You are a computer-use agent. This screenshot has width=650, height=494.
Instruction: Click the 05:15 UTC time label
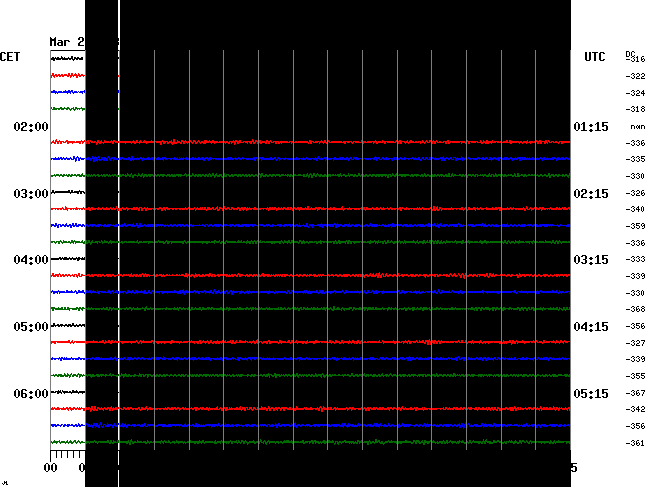pyautogui.click(x=591, y=393)
